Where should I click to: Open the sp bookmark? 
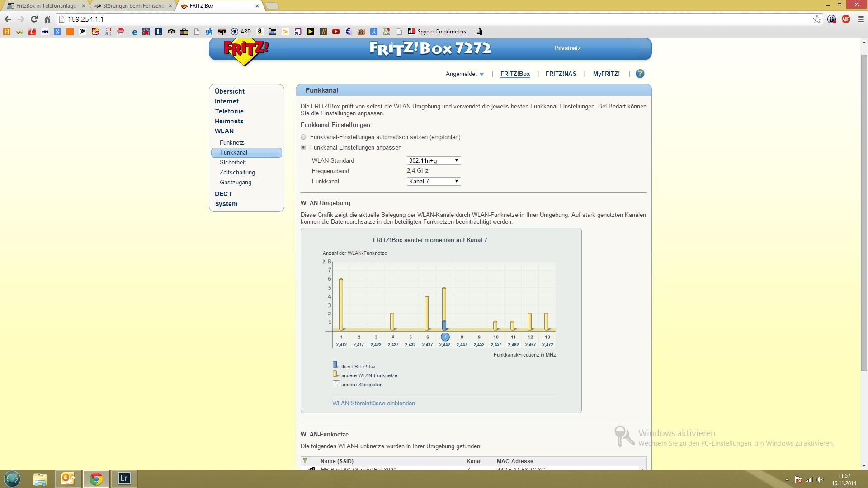(x=222, y=32)
